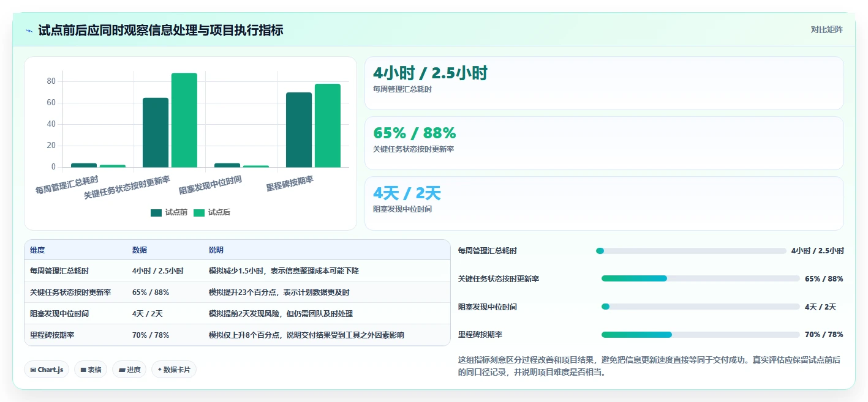Open the 4小时 / 2.5小时 data card
This screenshot has width=868, height=402.
[604, 83]
